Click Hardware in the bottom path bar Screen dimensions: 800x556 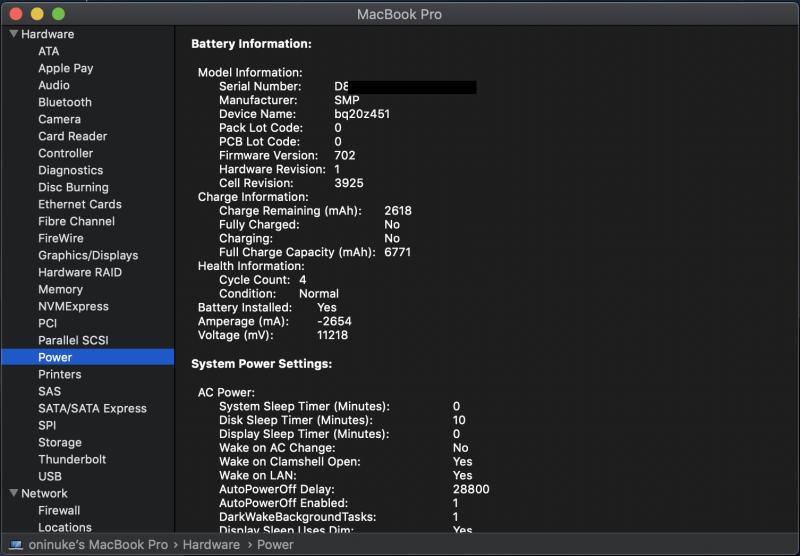tap(211, 545)
